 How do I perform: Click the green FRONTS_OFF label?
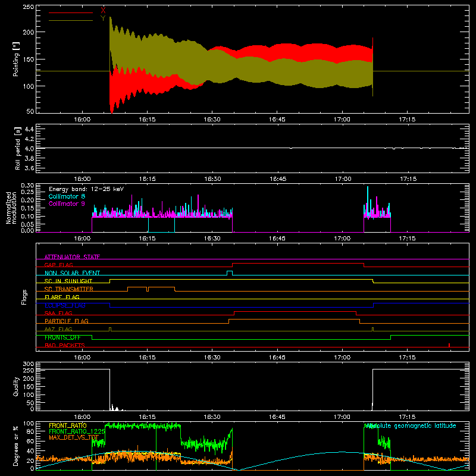(62, 337)
